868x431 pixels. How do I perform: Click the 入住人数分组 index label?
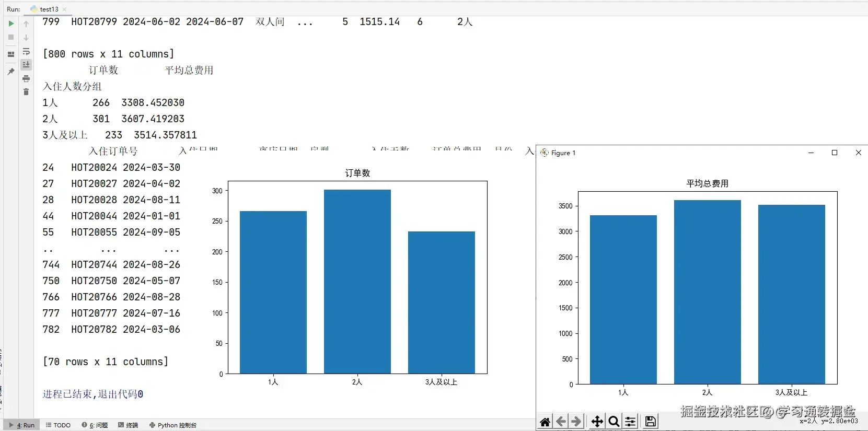[x=72, y=86]
